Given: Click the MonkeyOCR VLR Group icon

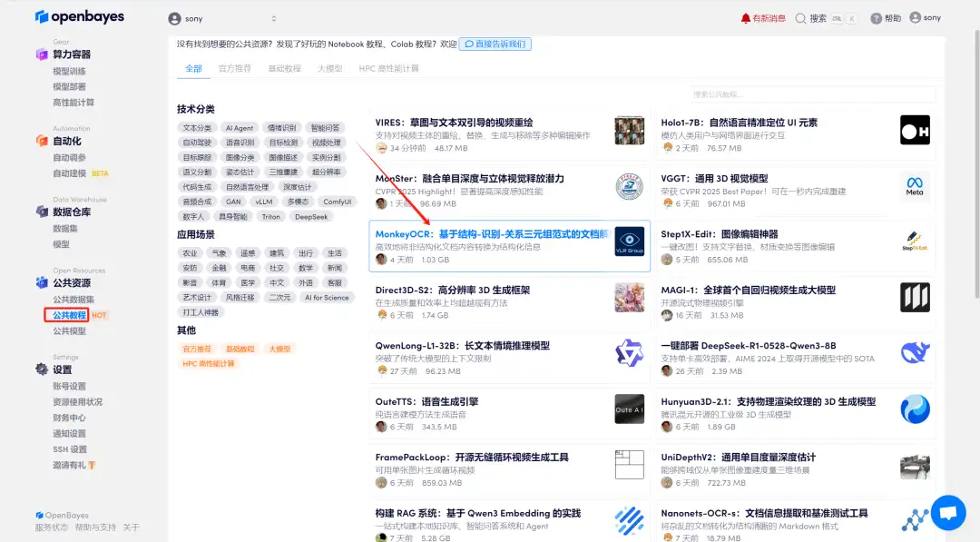Looking at the screenshot, I should click(x=630, y=241).
